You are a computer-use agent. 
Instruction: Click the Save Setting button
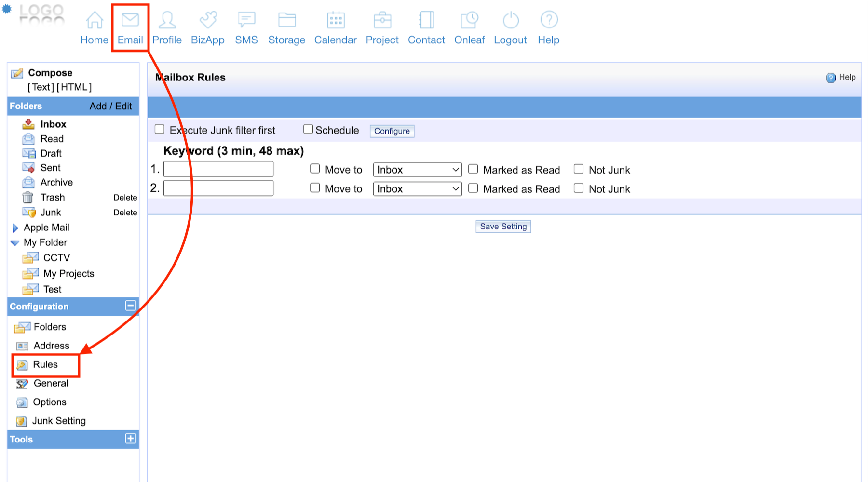(503, 227)
